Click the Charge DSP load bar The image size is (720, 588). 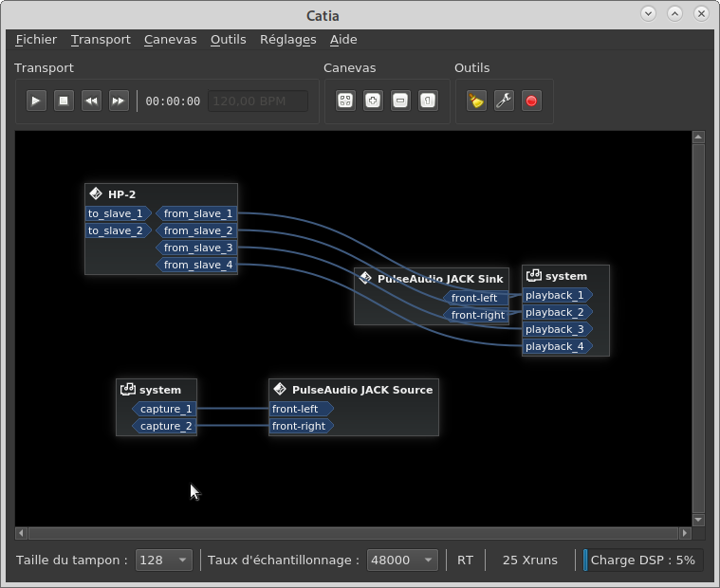click(642, 560)
